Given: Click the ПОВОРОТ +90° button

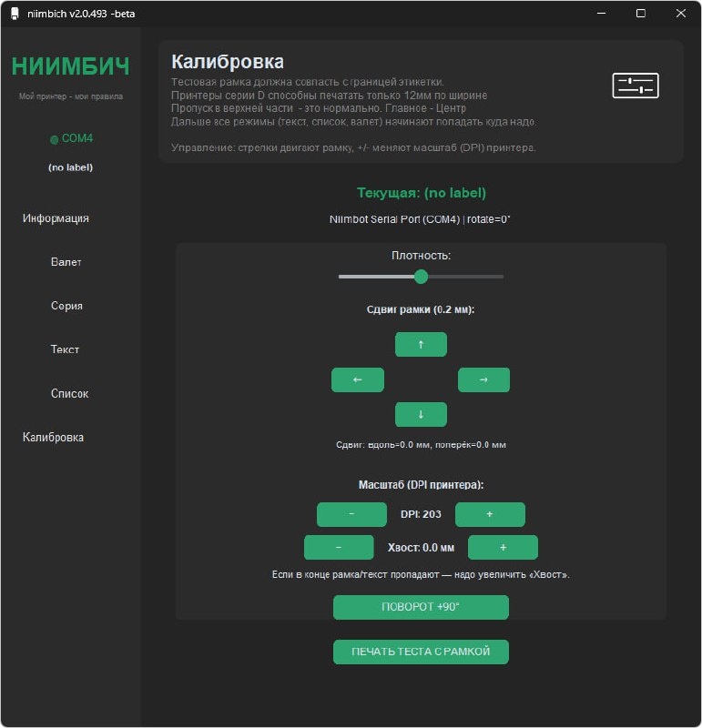Looking at the screenshot, I should (x=421, y=607).
